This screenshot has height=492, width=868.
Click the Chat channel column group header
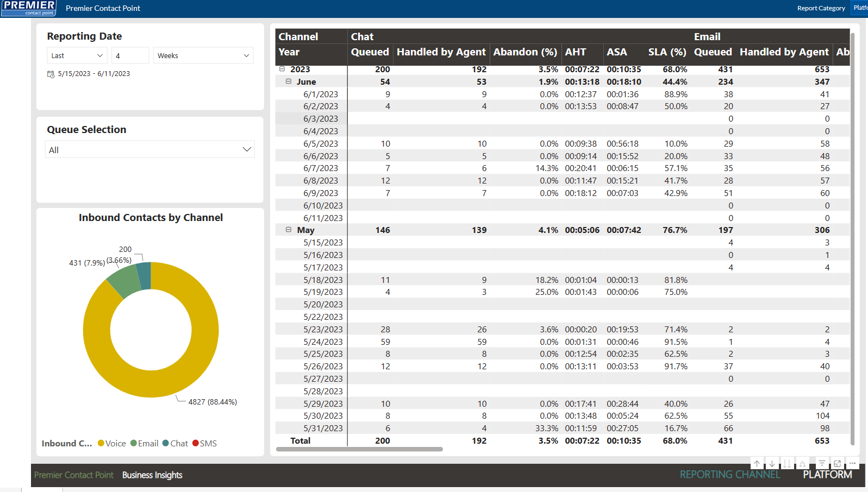(362, 36)
